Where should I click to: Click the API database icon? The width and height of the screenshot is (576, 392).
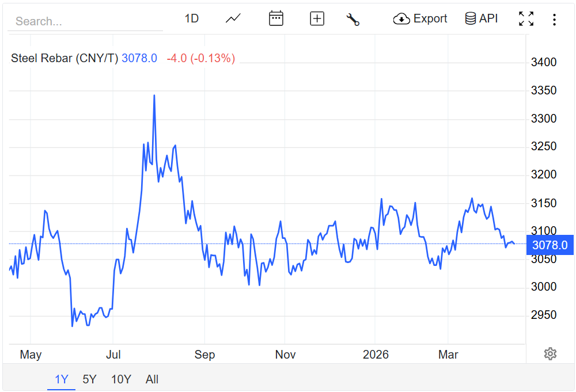470,18
